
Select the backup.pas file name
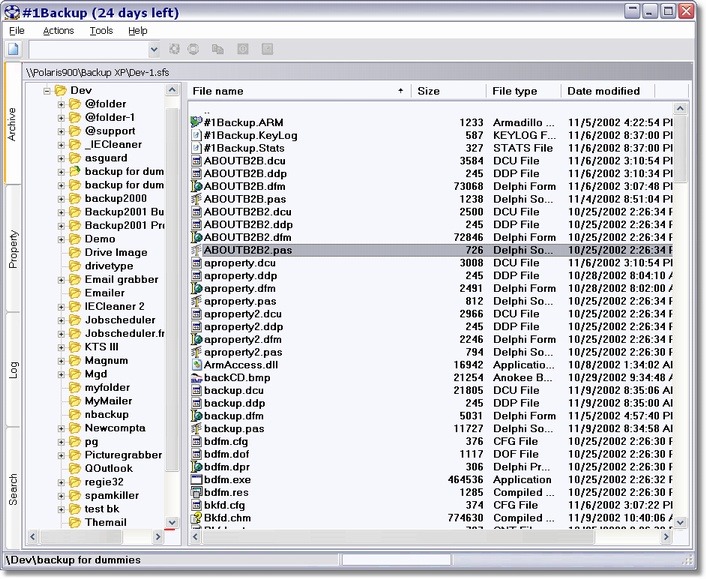click(234, 429)
